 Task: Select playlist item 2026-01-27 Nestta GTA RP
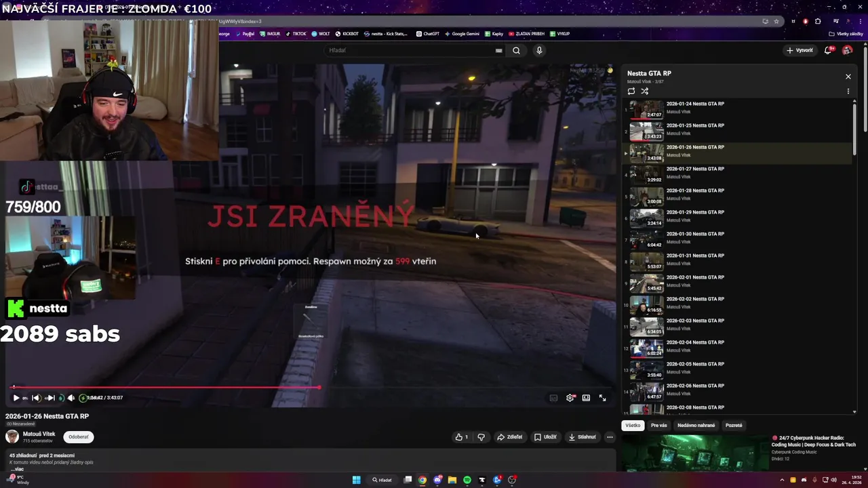(x=738, y=174)
